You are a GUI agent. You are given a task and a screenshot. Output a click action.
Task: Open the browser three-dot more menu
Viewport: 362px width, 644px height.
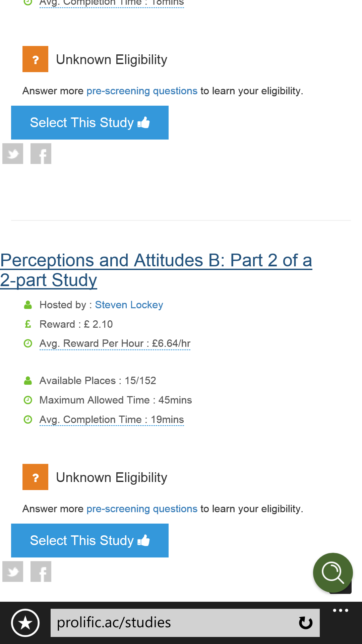pos(341,610)
